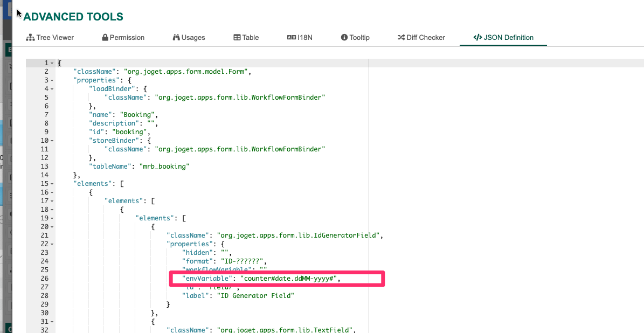Click the Permission lock icon
The height and width of the screenshot is (333, 644).
[x=105, y=38]
